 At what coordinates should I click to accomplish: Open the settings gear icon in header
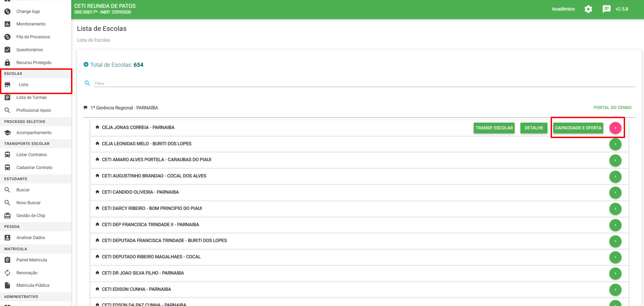588,9
